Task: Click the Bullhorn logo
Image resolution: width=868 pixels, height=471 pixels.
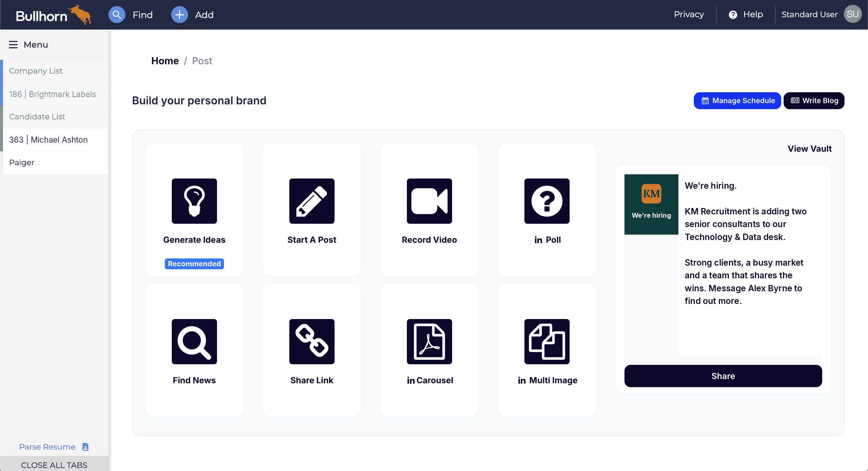Action: 54,15
